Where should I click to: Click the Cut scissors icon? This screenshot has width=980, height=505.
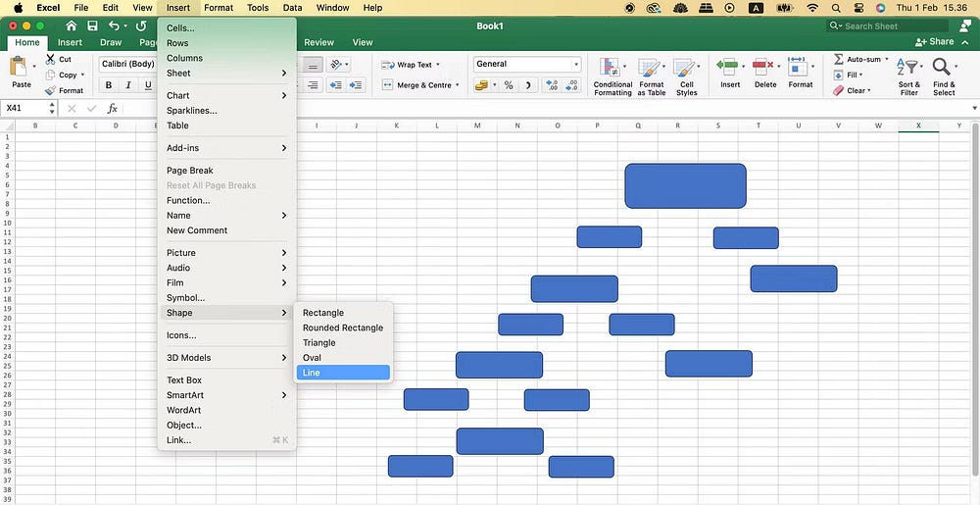tap(50, 60)
